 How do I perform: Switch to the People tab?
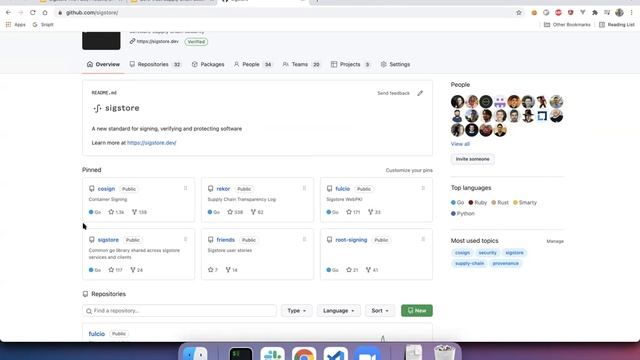pos(253,64)
